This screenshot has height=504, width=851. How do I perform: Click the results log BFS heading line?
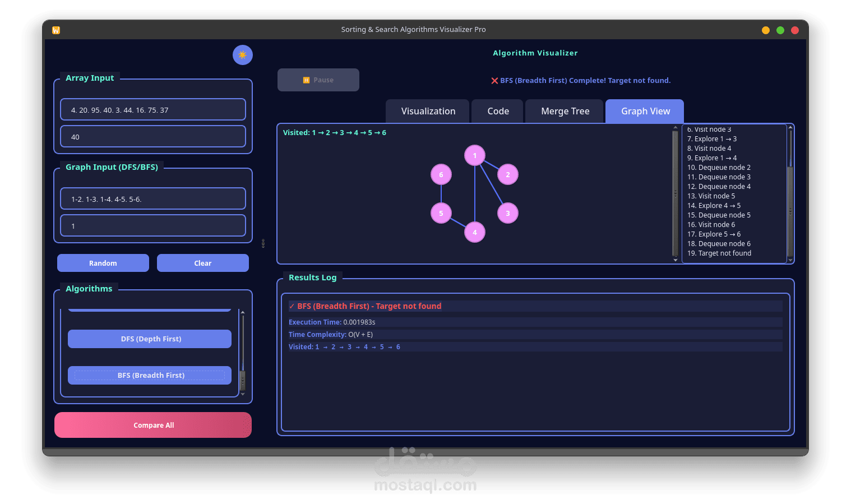[x=365, y=306]
